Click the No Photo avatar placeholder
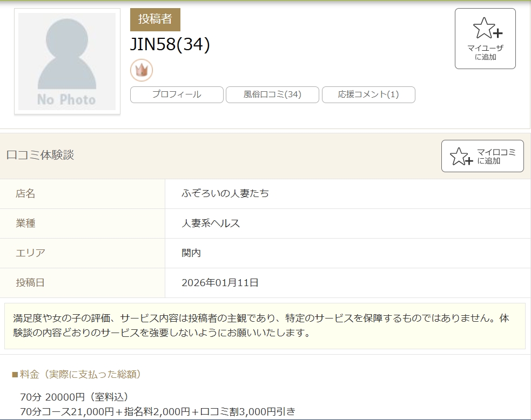Viewport: 531px width, 420px height. [x=67, y=62]
